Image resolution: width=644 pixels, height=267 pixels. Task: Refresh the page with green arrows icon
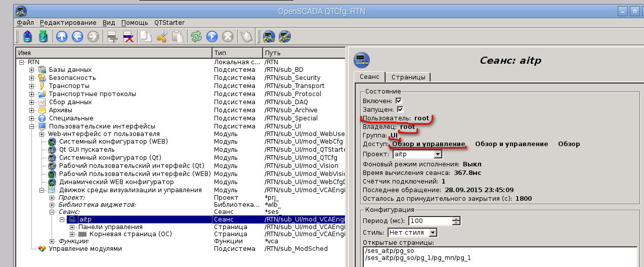(x=196, y=36)
